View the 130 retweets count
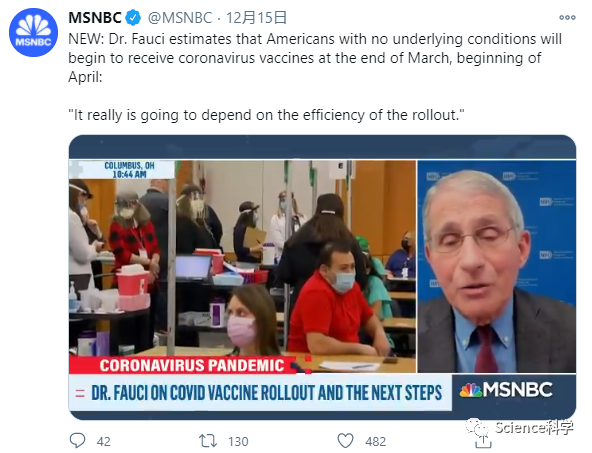 pyautogui.click(x=238, y=441)
